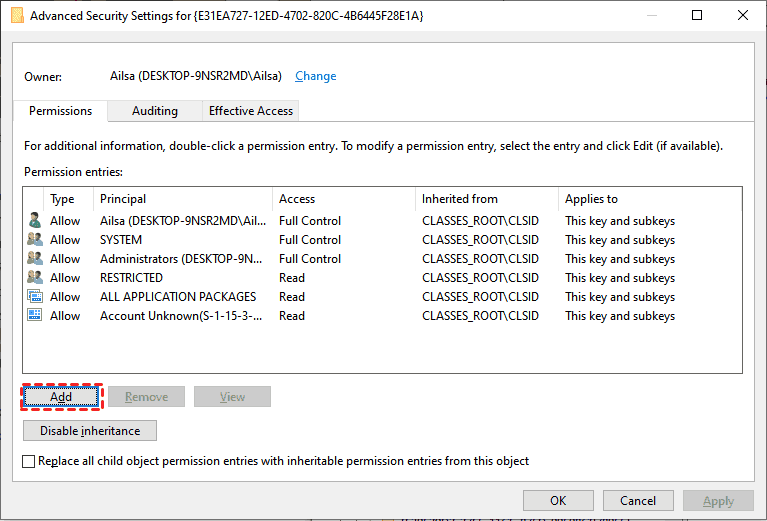Click the Disable inheritance button

pos(90,431)
